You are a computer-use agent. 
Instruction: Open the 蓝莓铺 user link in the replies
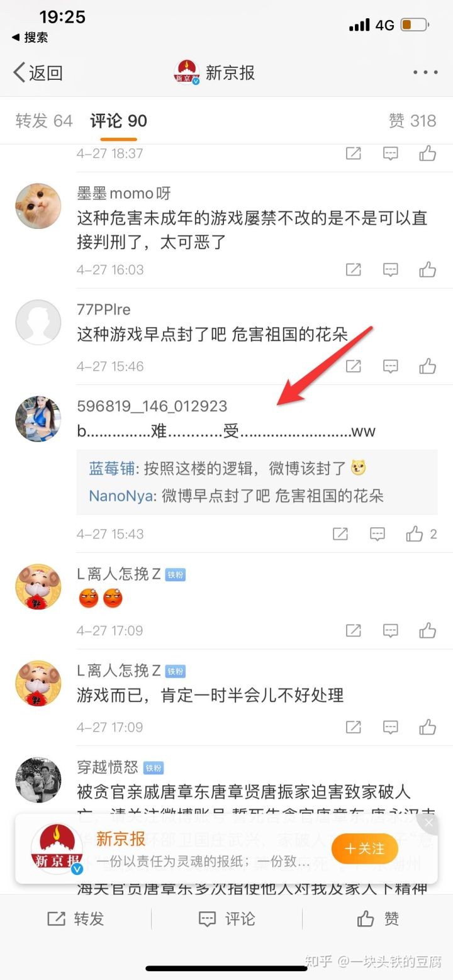point(112,468)
